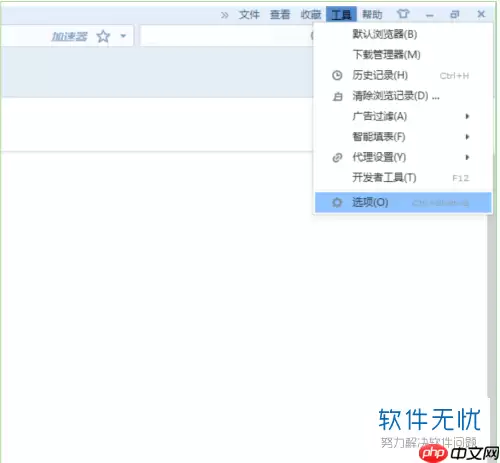Open the 代理设置(Y) submenu
This screenshot has height=463, width=500.
tap(403, 157)
